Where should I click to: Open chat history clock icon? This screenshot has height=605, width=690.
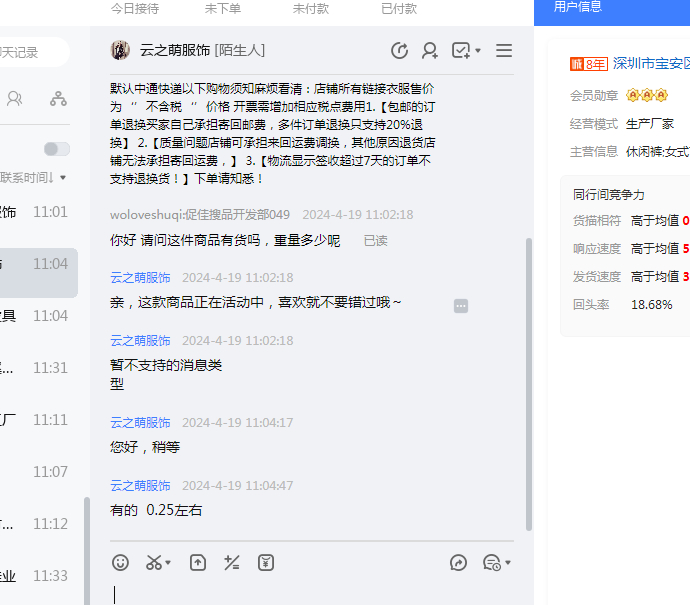click(399, 51)
